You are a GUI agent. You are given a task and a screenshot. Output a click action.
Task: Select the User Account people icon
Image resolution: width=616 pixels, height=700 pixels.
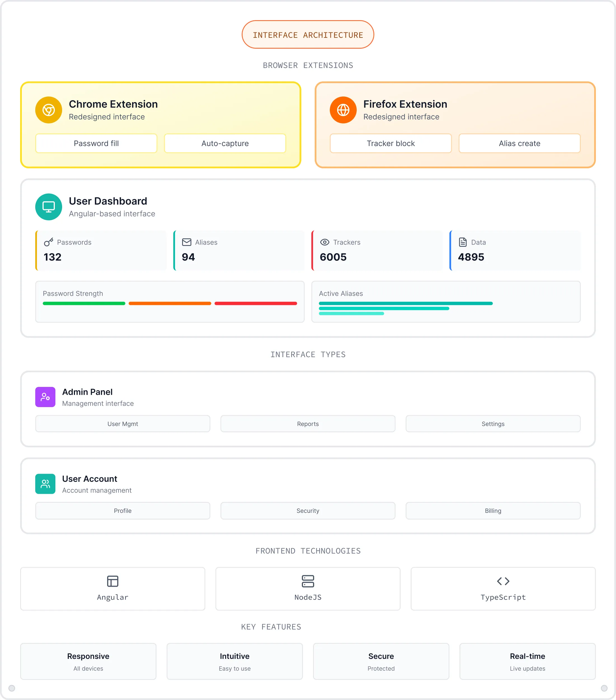[x=45, y=484]
